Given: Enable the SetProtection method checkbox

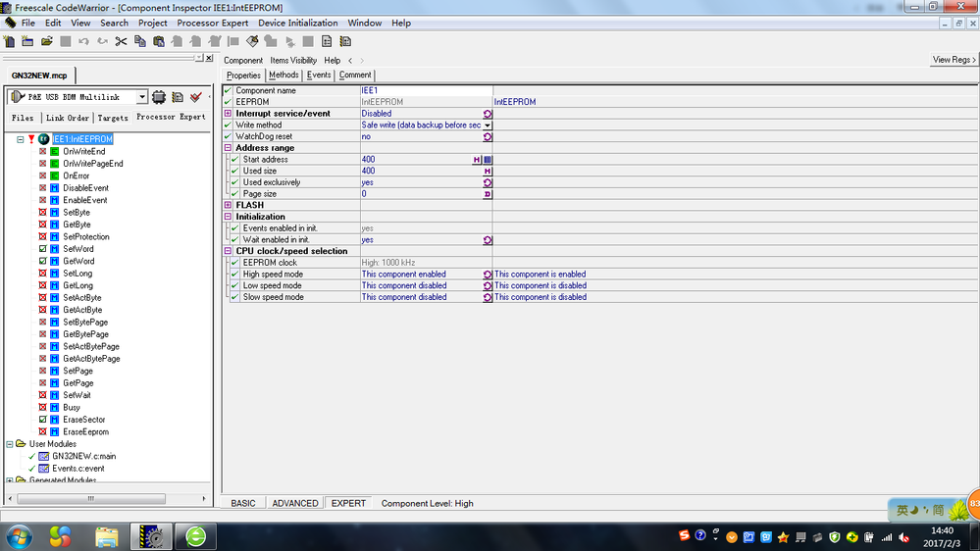Looking at the screenshot, I should pyautogui.click(x=42, y=236).
